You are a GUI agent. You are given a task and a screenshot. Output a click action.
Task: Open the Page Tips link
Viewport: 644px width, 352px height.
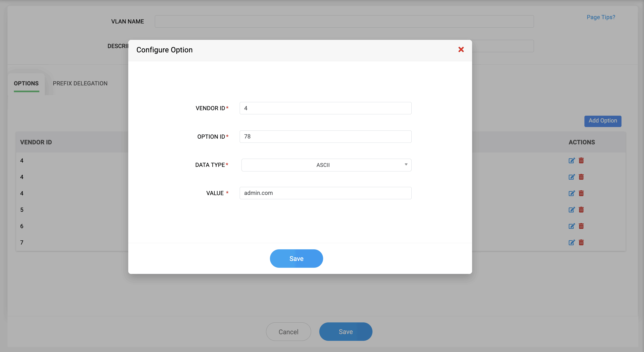601,17
